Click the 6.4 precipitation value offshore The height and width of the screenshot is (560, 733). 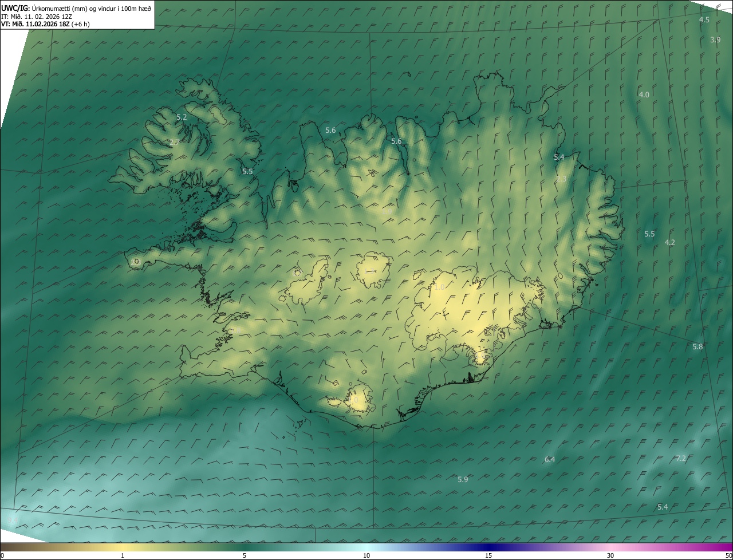tap(550, 459)
